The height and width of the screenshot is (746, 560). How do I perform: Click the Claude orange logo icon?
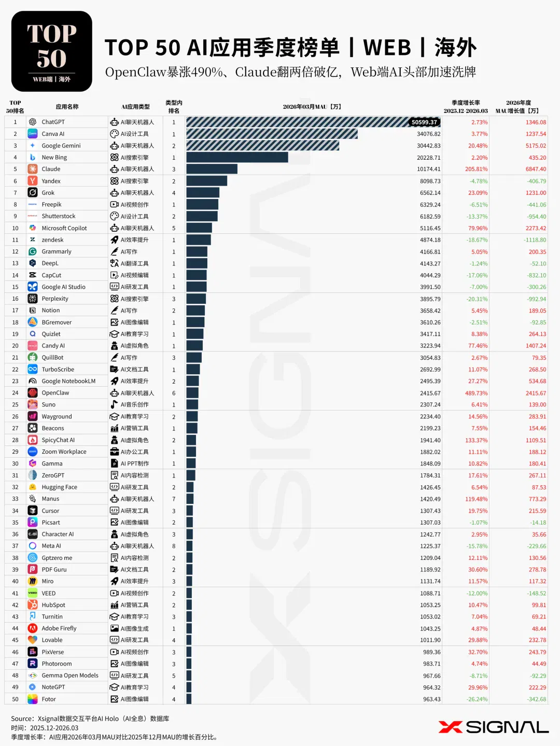(32, 169)
